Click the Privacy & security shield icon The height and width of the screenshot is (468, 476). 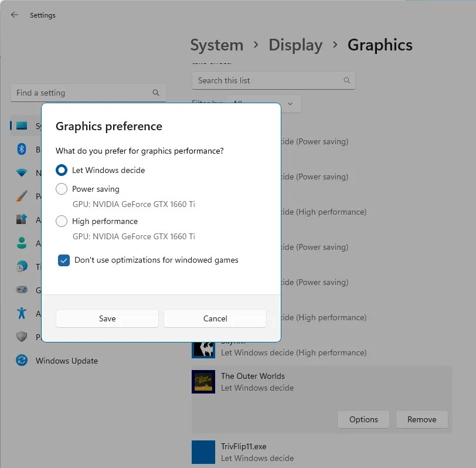pyautogui.click(x=21, y=337)
